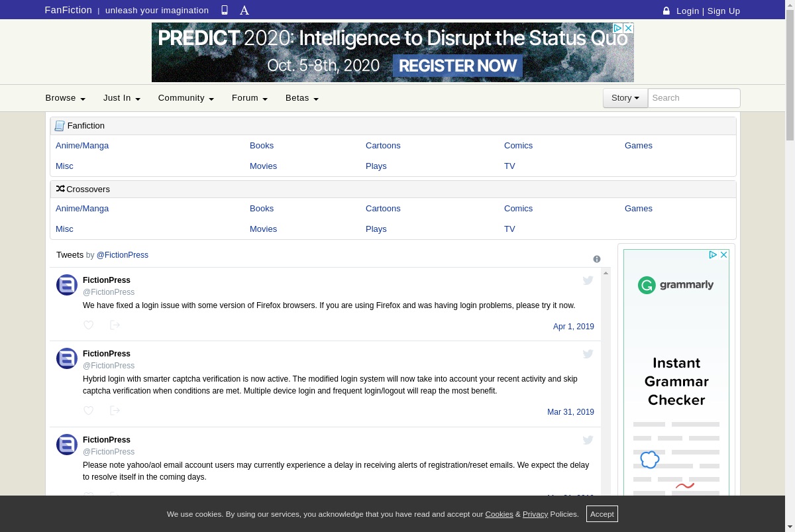The width and height of the screenshot is (795, 532).
Task: Click FictionPress avatar on yahoo/aol tweet
Action: pos(67,445)
